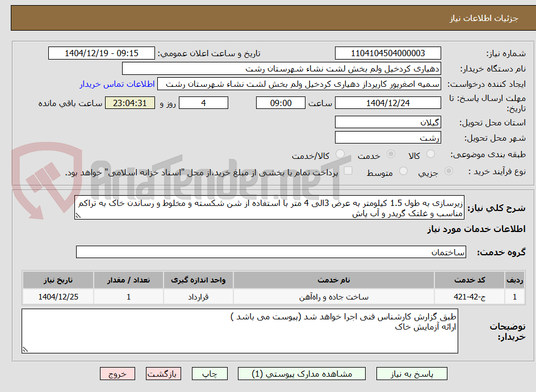The height and width of the screenshot is (392, 536).
Task: Click the کد خدمت column header
Action: pyautogui.click(x=470, y=280)
